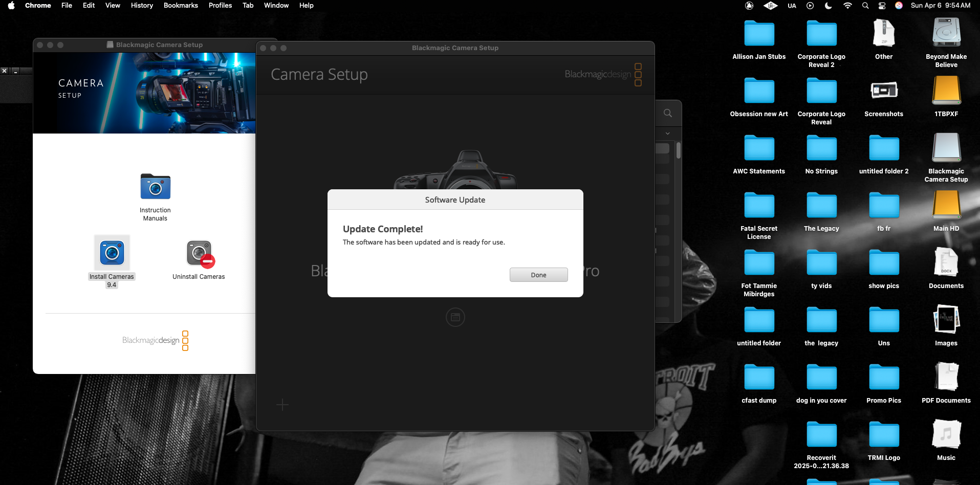Click the date and time clock
The width and height of the screenshot is (980, 485).
click(x=941, y=5)
